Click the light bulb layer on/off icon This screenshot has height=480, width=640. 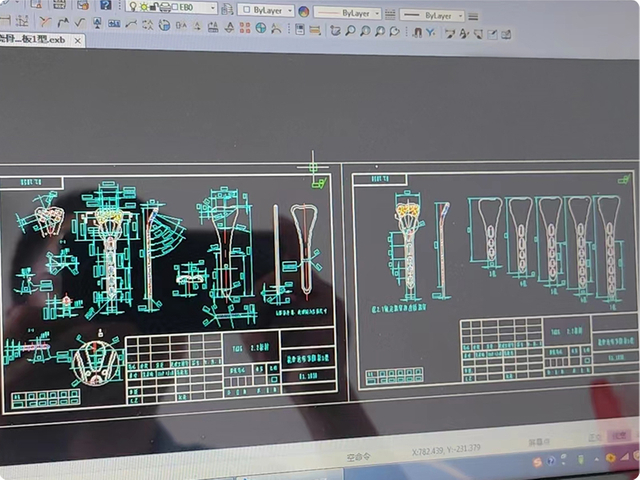pyautogui.click(x=132, y=7)
